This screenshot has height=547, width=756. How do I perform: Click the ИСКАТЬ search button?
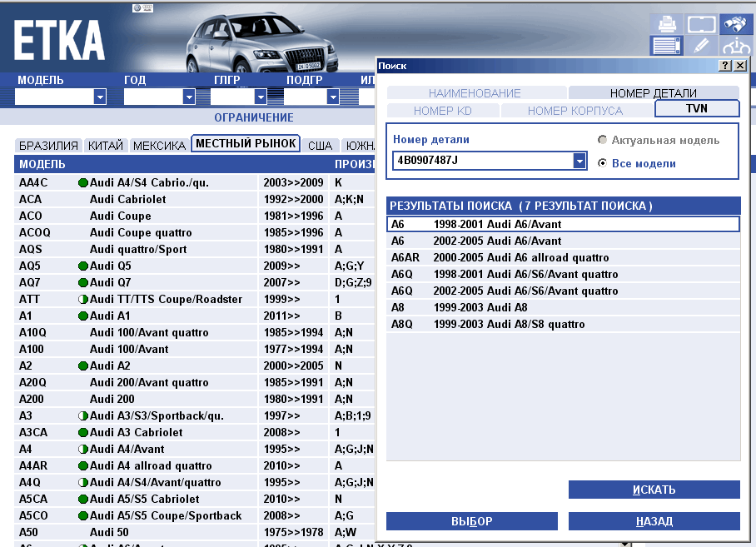[x=654, y=490]
